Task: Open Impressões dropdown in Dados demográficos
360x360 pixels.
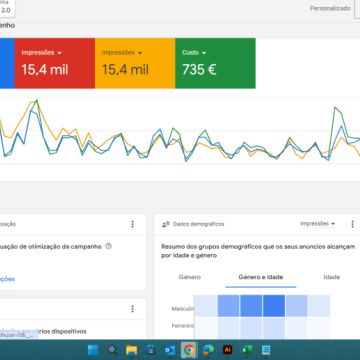Action: coord(317,224)
